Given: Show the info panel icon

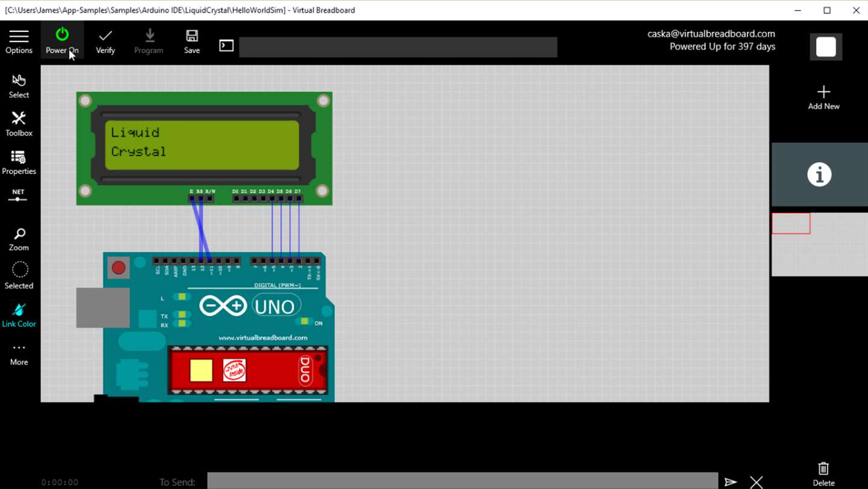Looking at the screenshot, I should click(x=819, y=174).
